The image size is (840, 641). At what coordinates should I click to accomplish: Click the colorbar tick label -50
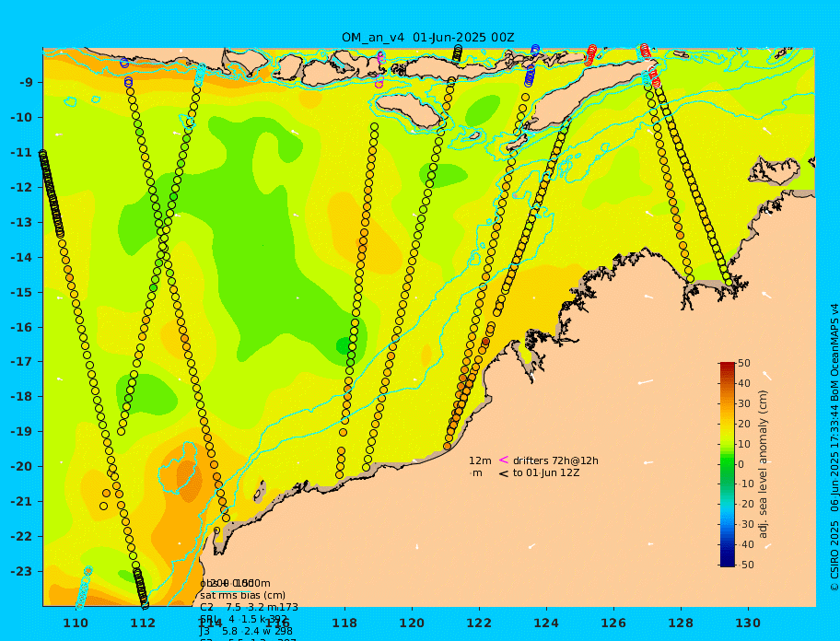pos(746,565)
